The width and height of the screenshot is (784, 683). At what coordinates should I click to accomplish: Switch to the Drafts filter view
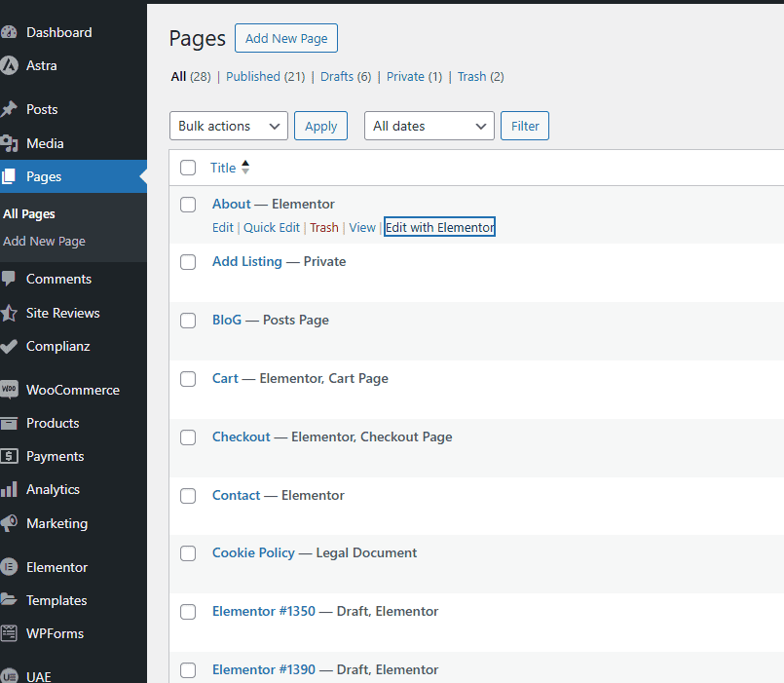coord(337,77)
